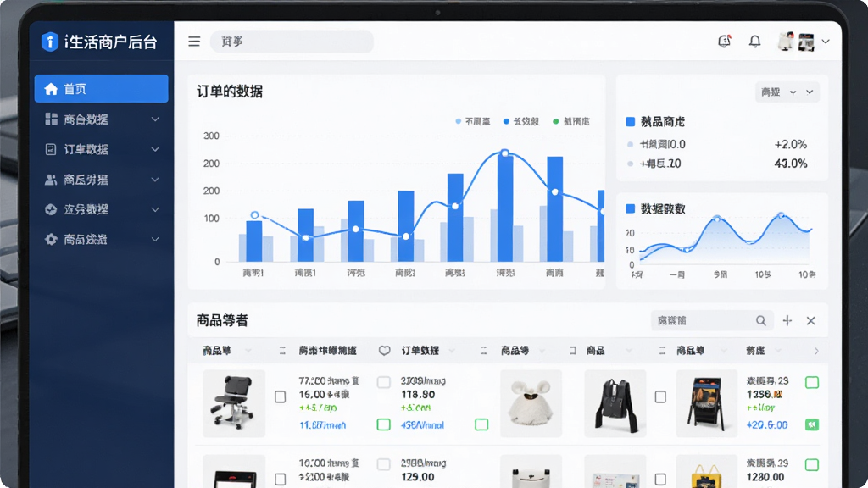Screen dimensions: 868x488
Task: Click the gear settings icon in sidebar
Action: [x=51, y=239]
